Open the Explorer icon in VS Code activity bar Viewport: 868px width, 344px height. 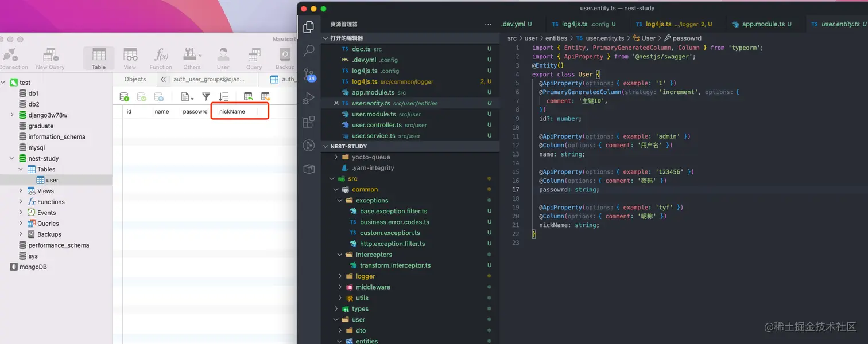click(309, 27)
